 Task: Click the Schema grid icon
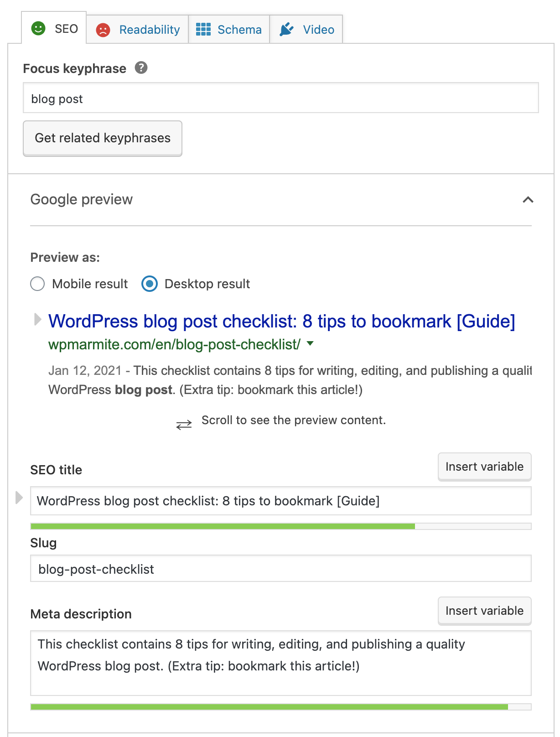(x=203, y=30)
